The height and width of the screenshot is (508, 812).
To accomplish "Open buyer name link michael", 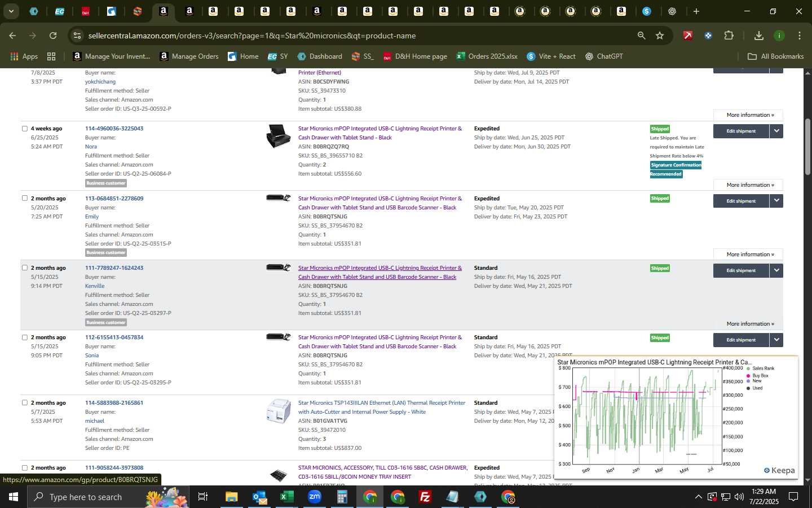I will pyautogui.click(x=95, y=421).
